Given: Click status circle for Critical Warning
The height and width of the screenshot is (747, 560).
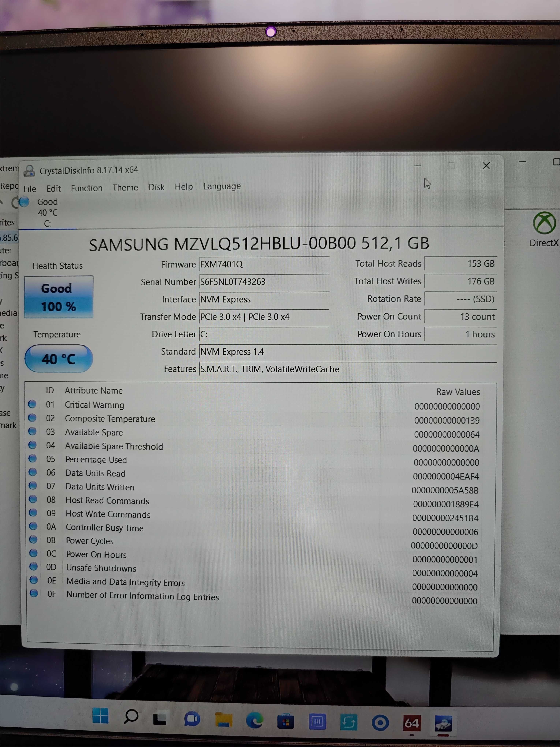Looking at the screenshot, I should point(32,404).
